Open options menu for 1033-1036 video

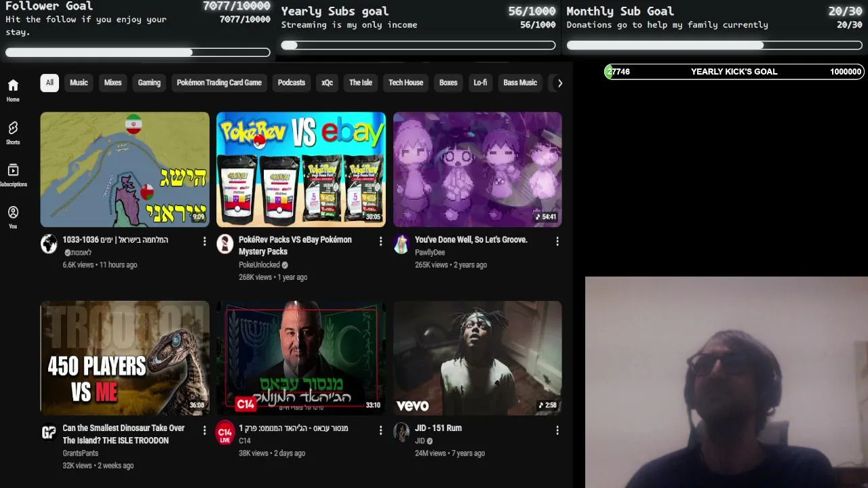[x=204, y=241]
